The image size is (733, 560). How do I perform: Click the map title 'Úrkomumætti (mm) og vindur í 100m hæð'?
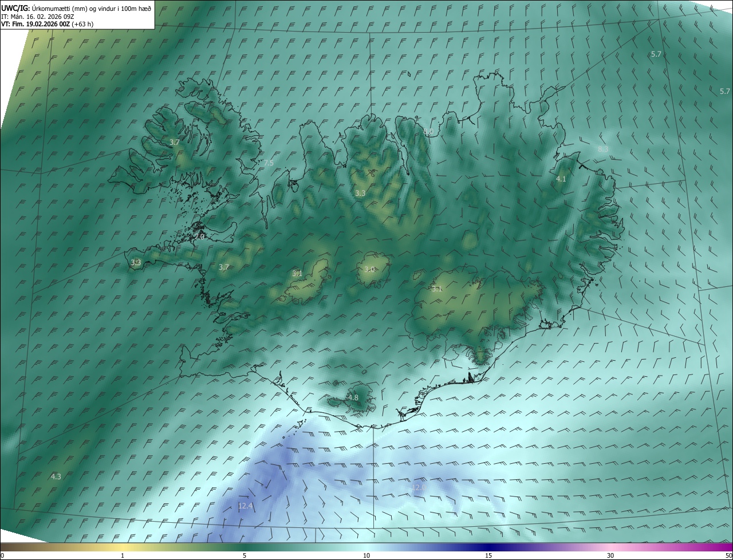[x=91, y=8]
